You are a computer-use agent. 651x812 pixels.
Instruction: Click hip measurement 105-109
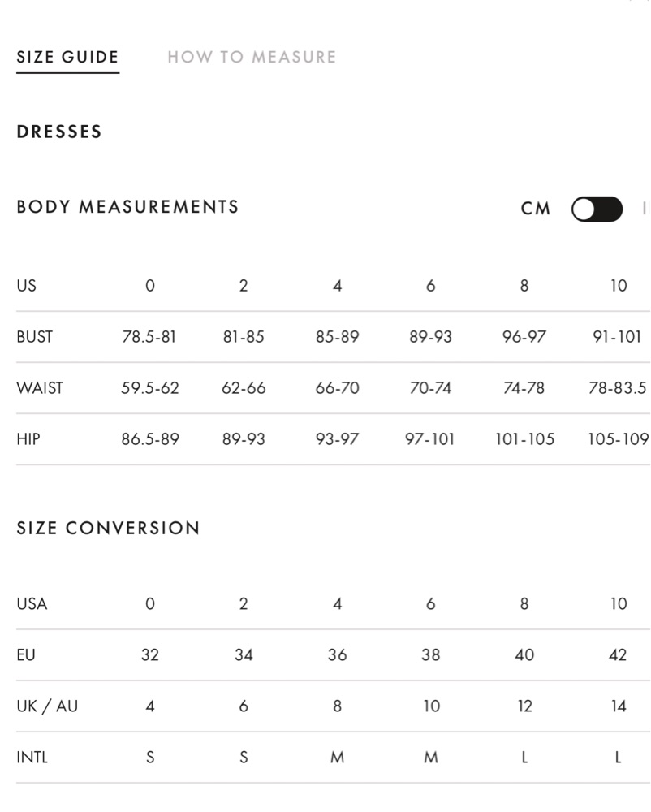click(619, 439)
